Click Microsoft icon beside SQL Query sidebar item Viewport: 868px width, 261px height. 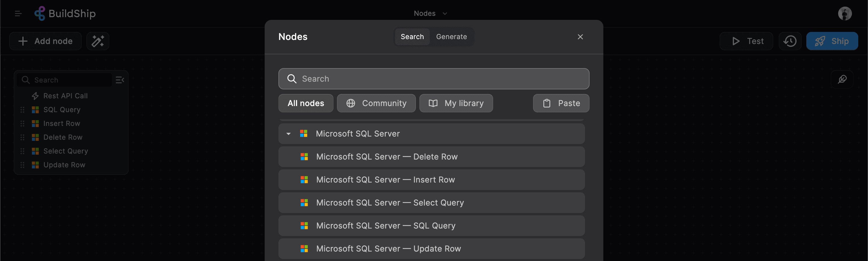(35, 110)
